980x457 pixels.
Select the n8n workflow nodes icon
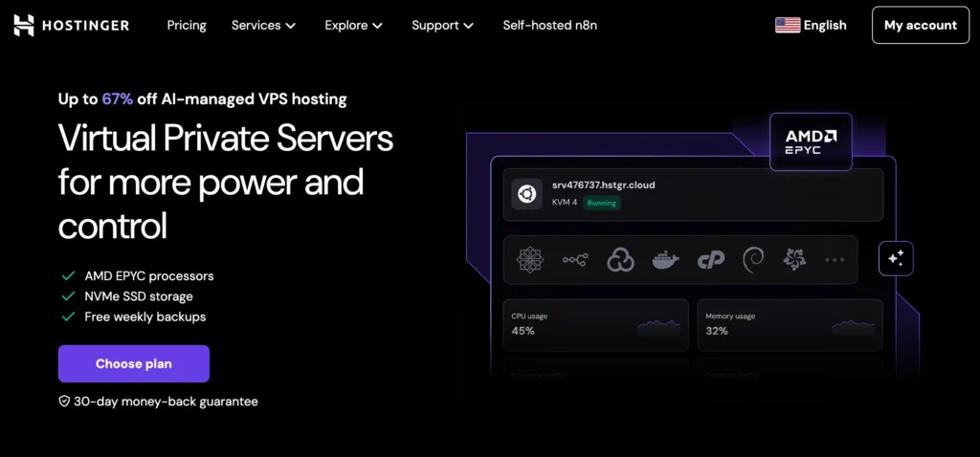[575, 260]
